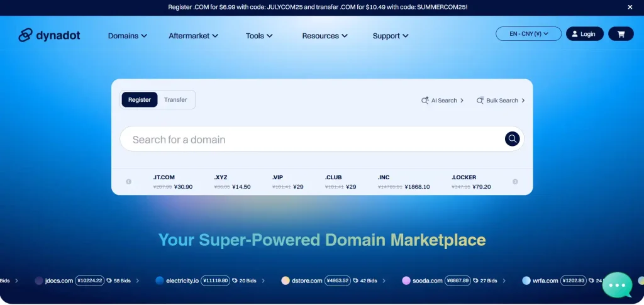This screenshot has height=305, width=644.
Task: Click the 27 Bids tag
Action: pos(485,280)
